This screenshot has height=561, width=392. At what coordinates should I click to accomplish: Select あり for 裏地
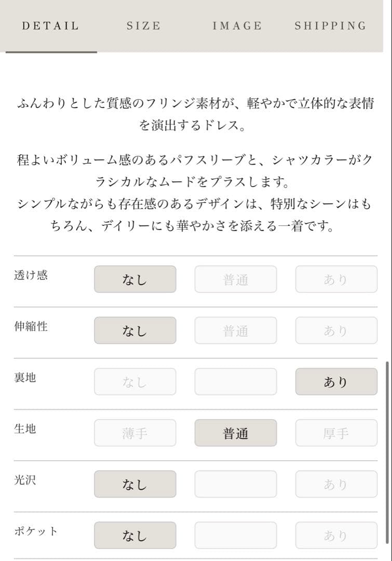[336, 382]
